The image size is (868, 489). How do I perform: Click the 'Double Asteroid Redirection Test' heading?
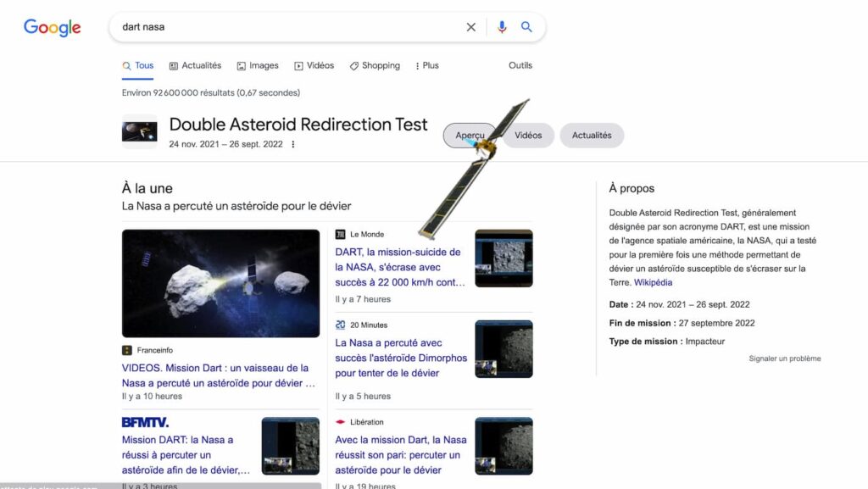point(298,125)
